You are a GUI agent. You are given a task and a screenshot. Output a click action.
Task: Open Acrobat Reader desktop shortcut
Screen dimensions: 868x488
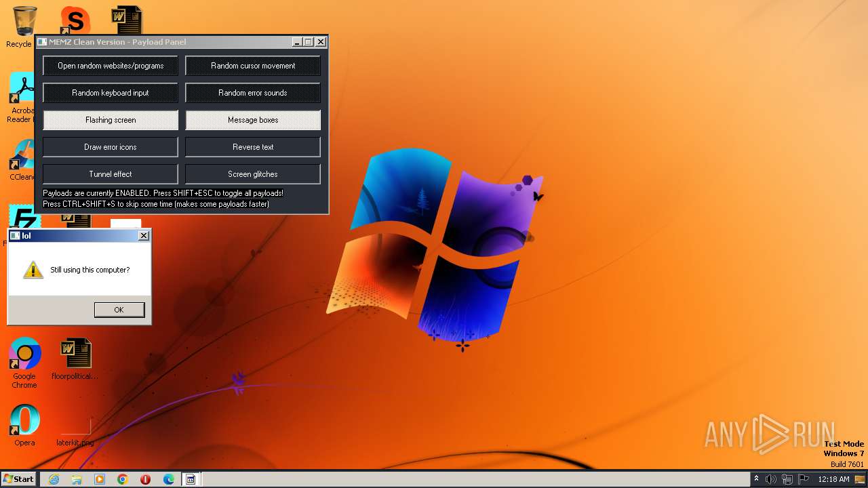pos(22,98)
